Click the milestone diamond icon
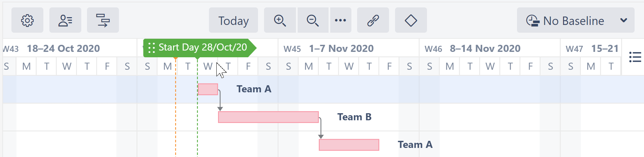 pos(411,21)
